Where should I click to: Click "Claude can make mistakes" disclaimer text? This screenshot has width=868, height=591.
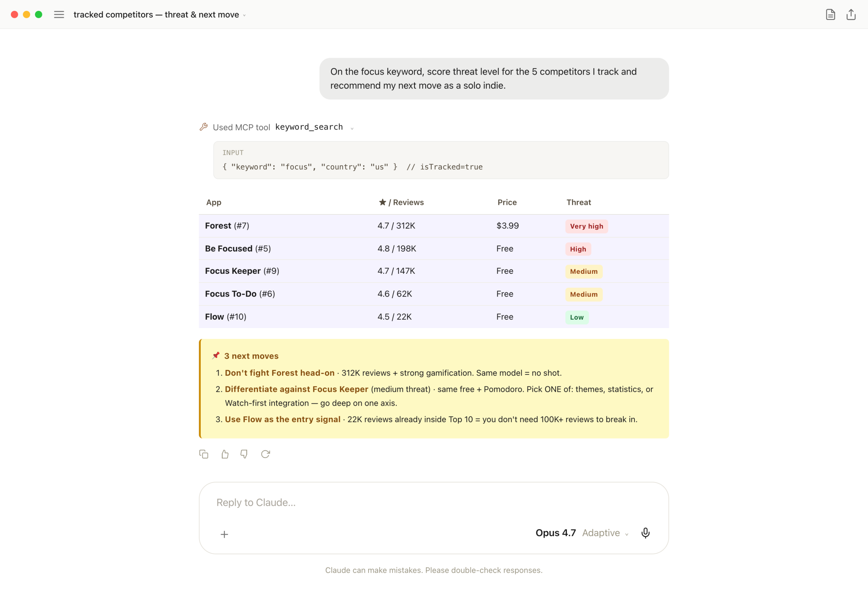pyautogui.click(x=433, y=570)
